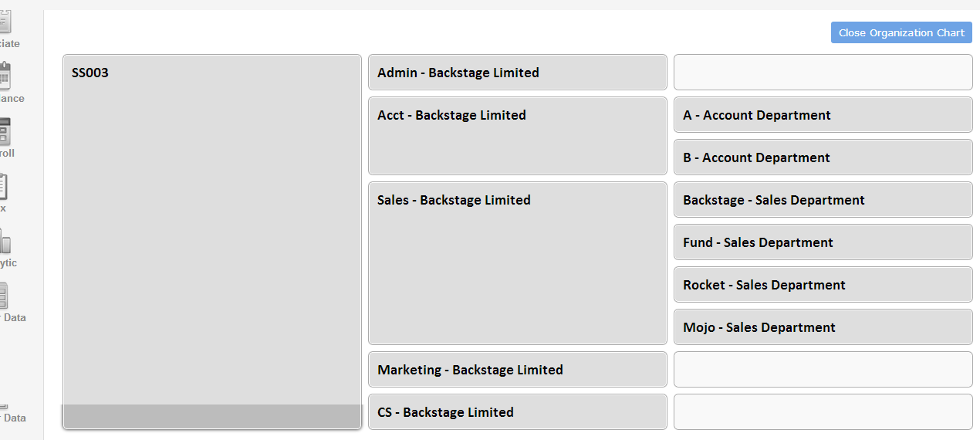Pick Mojo - Sales Department box
Image resolution: width=980 pixels, height=440 pixels.
823,327
